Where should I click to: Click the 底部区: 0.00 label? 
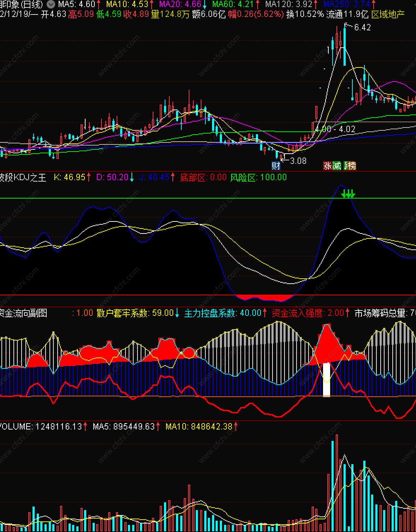[x=203, y=177]
